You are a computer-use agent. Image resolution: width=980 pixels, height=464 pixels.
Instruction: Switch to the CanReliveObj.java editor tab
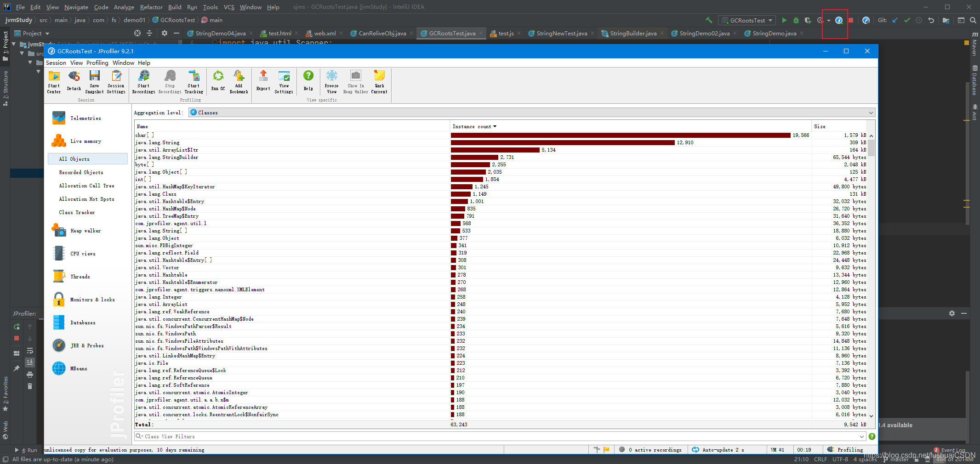(x=382, y=34)
